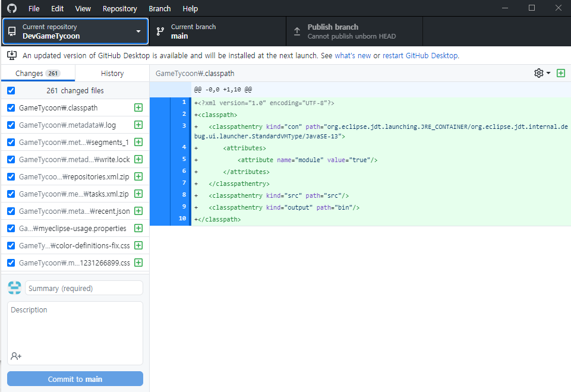Click the GameTycoon₩.classpath diff header path

coord(195,73)
